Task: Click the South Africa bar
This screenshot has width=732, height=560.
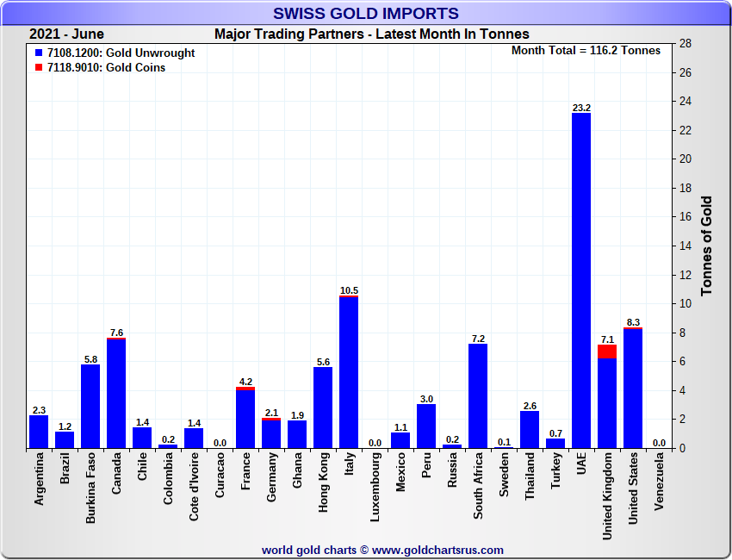Action: 478,395
